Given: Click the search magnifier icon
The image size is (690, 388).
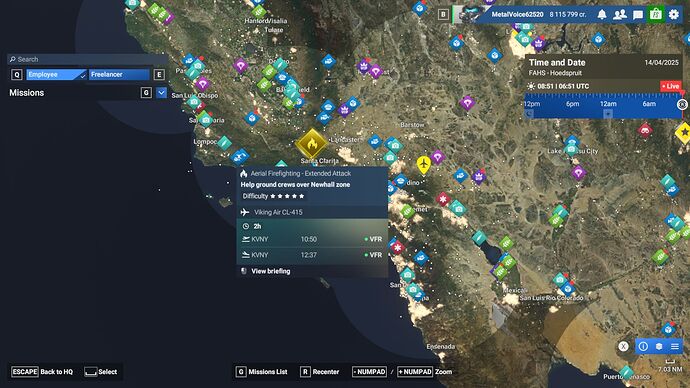Looking at the screenshot, I should point(13,59).
